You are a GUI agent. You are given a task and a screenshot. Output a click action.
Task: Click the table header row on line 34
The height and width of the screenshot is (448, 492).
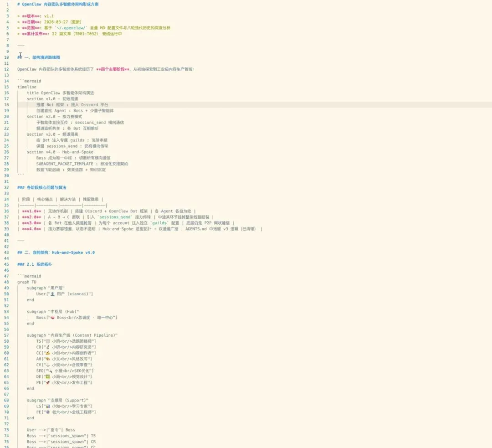(60, 199)
